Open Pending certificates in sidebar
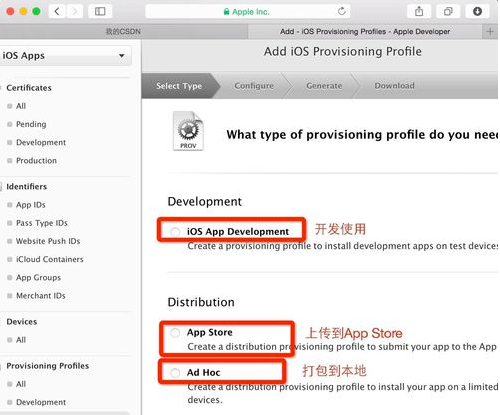Screen dimensions: 500x415 tap(31, 124)
